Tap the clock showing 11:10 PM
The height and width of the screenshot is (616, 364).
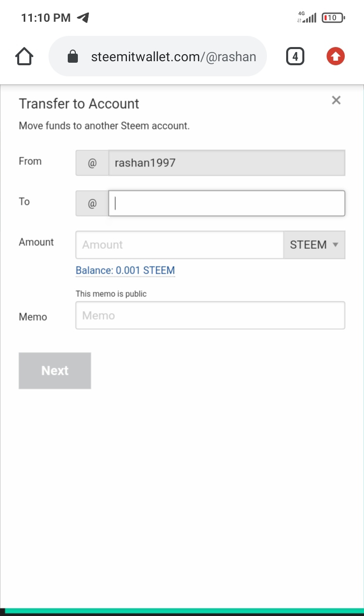(45, 18)
